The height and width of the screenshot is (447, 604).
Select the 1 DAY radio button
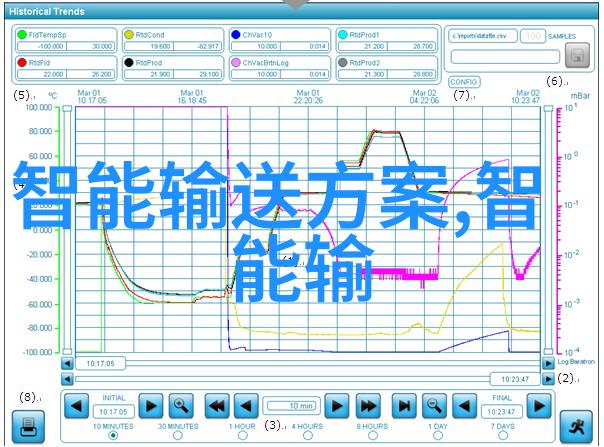click(438, 435)
